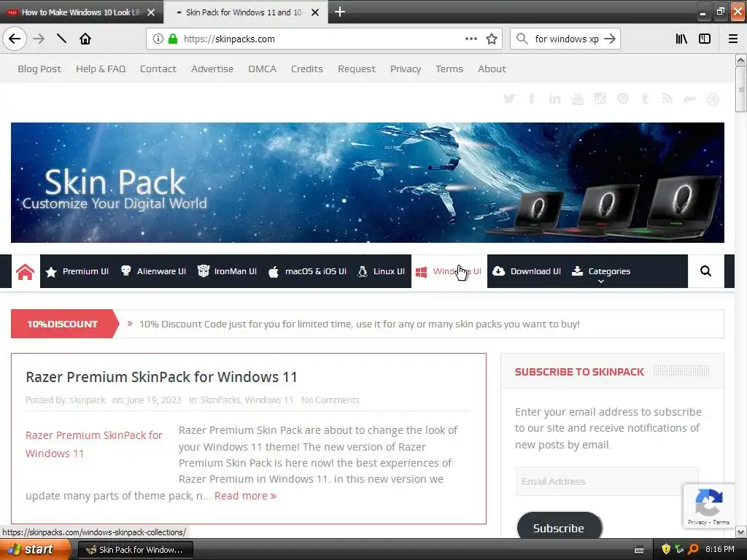Visit the Tumblr social icon

[x=645, y=98]
